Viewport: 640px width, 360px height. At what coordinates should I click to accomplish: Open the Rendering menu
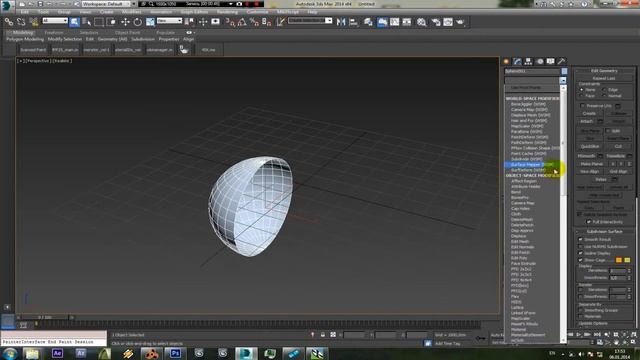point(227,12)
